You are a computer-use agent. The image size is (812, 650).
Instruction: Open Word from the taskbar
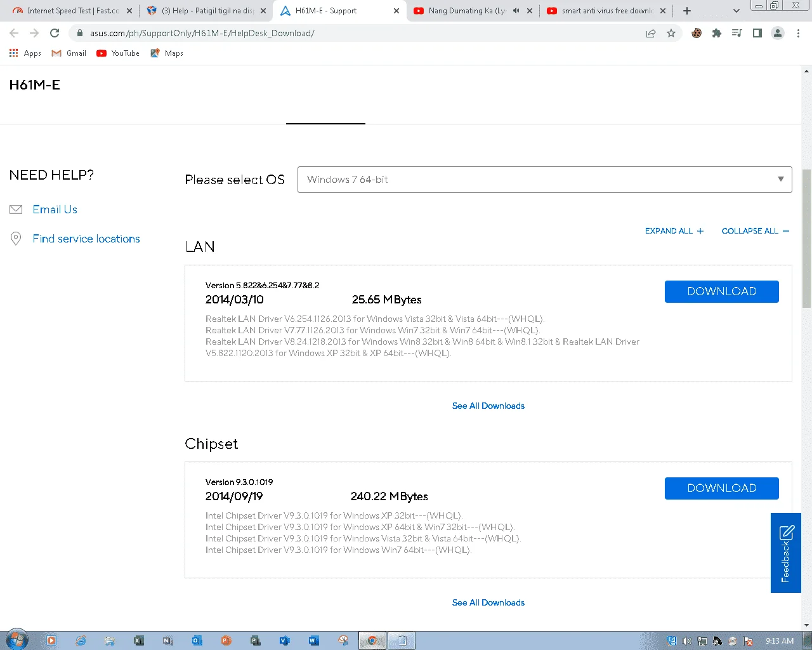tap(314, 640)
